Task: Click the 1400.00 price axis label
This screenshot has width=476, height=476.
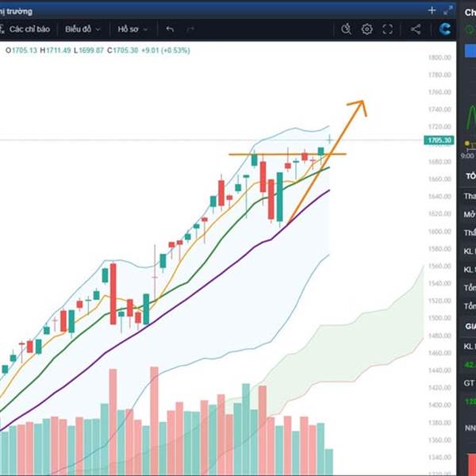Action: pos(440,405)
